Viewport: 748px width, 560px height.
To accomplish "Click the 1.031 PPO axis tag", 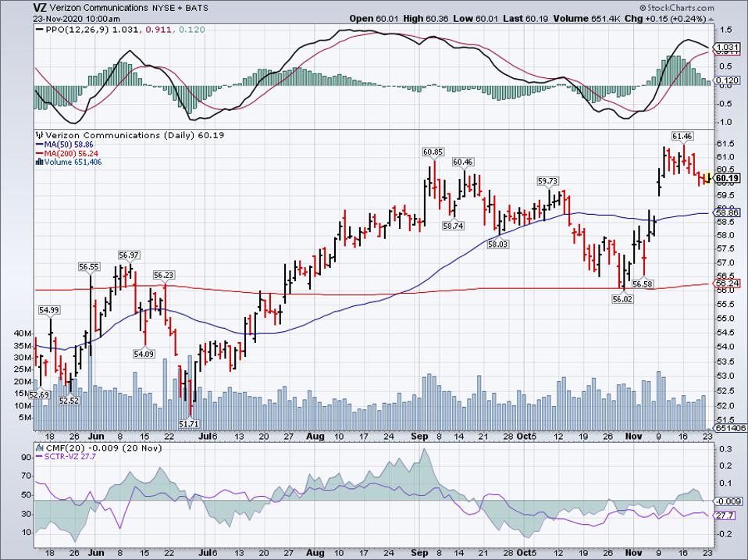I will point(728,48).
